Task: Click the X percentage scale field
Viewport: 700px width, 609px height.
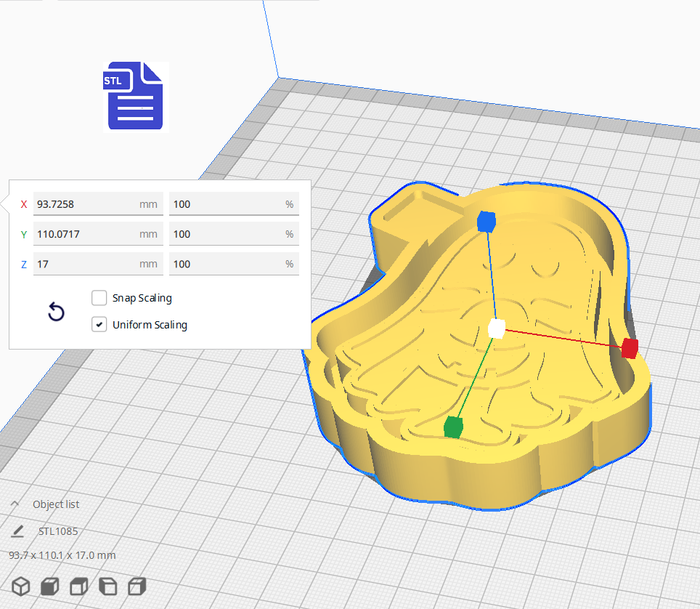Action: (225, 204)
